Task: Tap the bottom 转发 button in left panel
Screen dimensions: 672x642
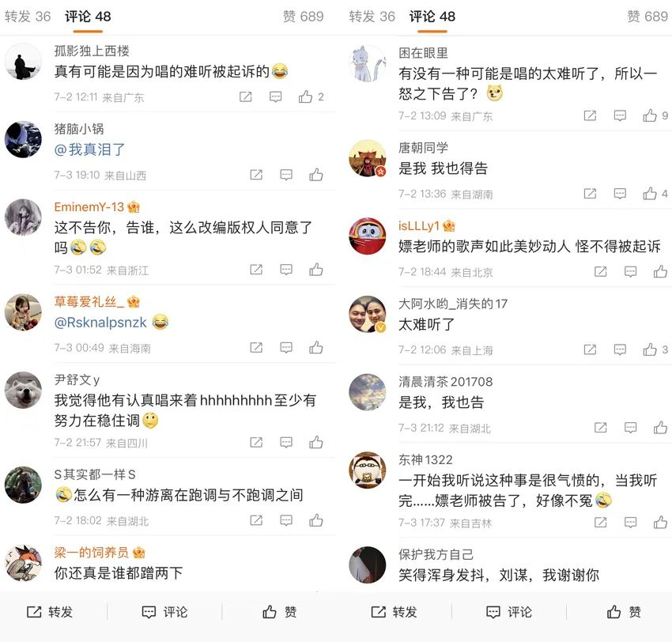Action: coord(49,612)
